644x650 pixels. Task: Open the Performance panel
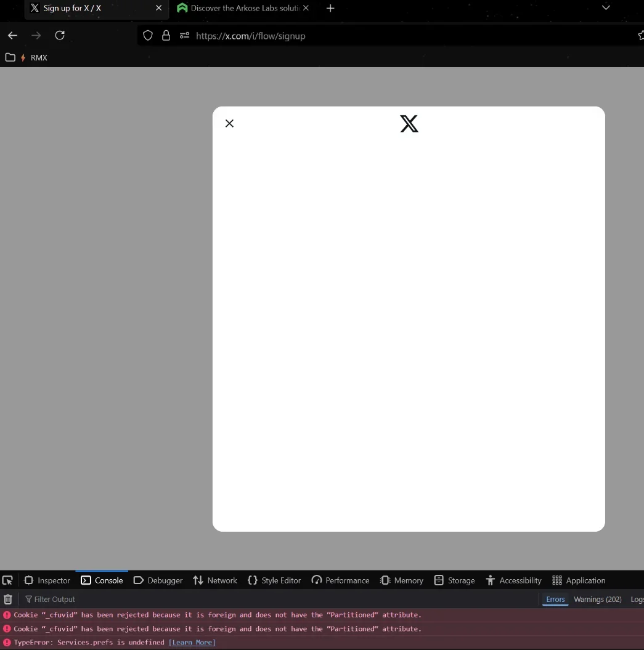[x=340, y=580]
